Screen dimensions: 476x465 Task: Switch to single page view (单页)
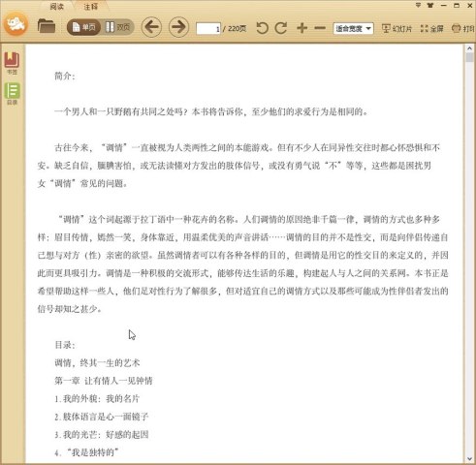coord(83,27)
